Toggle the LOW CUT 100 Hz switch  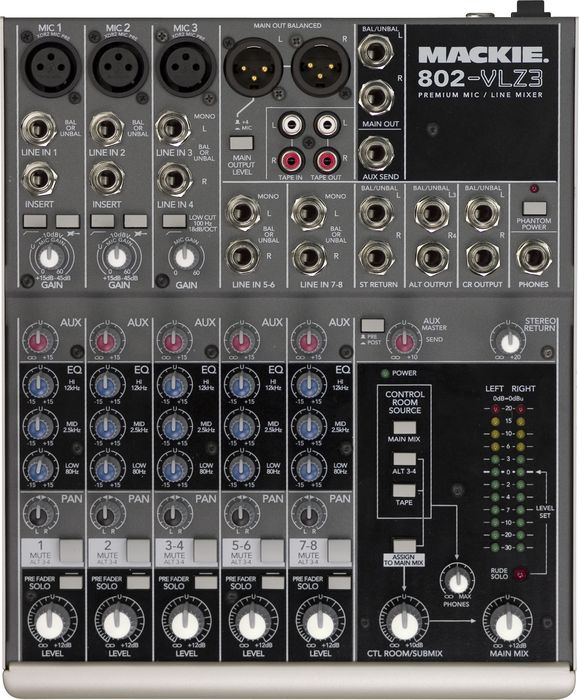pos(174,221)
